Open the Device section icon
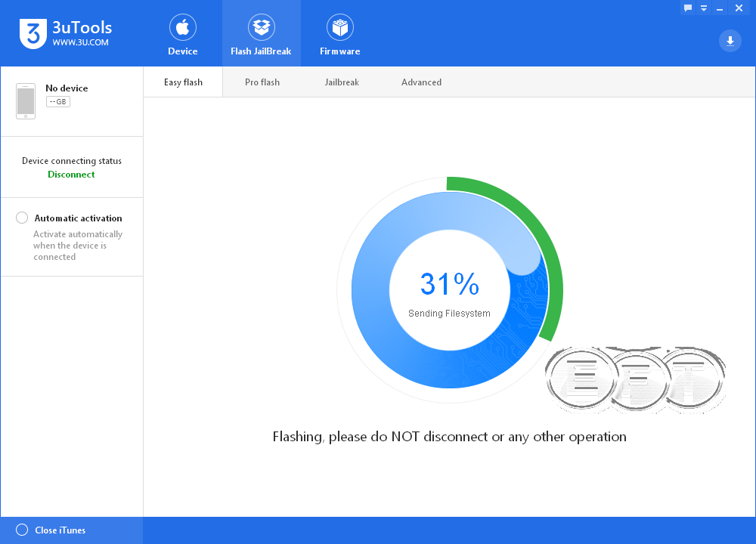Screen dimensions: 756x544 click(x=183, y=27)
